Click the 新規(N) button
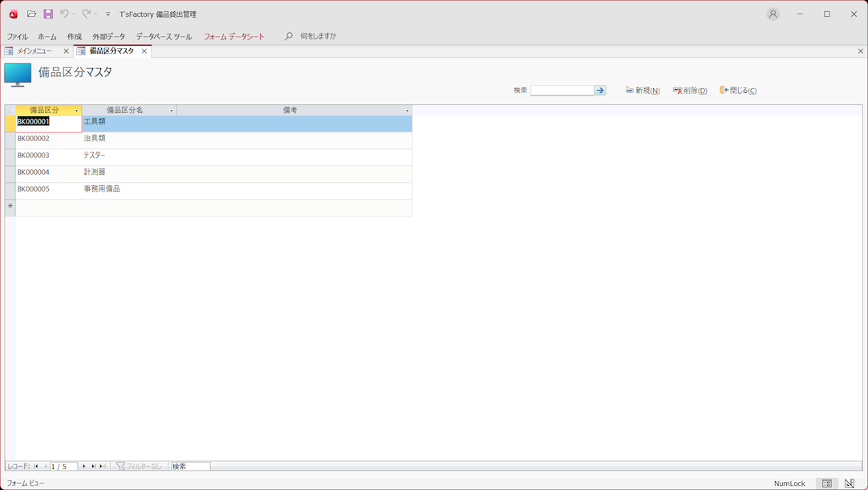Screen dimensions: 868x490 pyautogui.click(x=643, y=91)
